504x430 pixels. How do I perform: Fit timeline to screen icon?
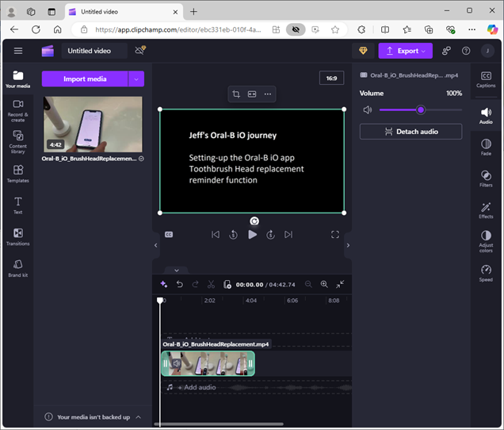point(340,284)
